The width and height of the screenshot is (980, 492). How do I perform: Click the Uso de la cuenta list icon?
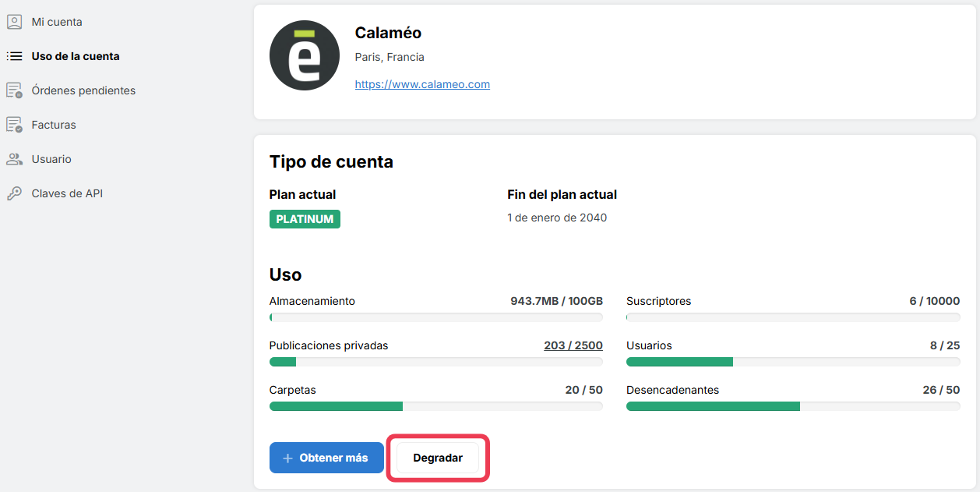14,56
